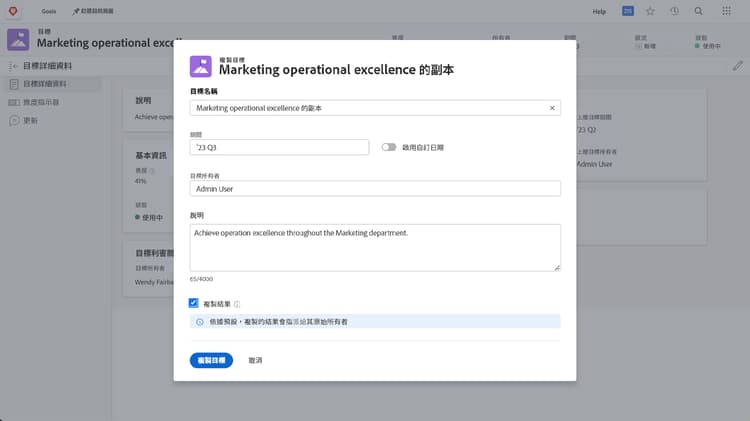Click the Admin User text in background panel
The height and width of the screenshot is (421, 750).
pyautogui.click(x=594, y=164)
